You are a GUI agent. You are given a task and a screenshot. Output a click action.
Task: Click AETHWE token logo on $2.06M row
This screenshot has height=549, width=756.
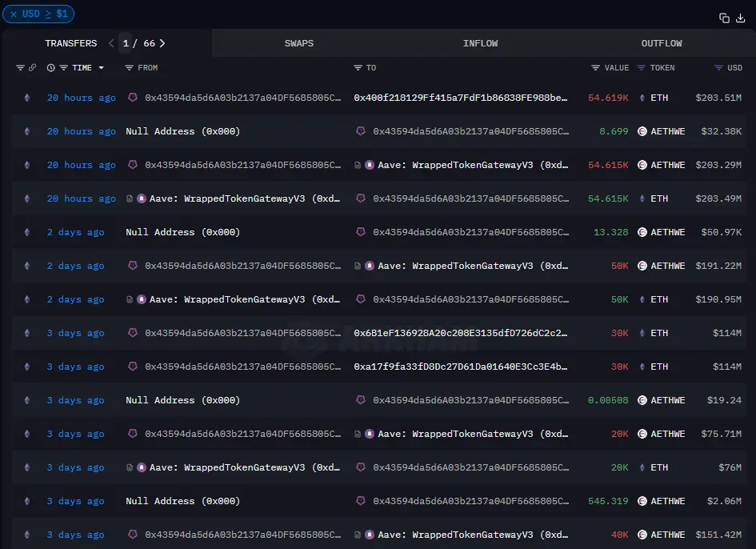pyautogui.click(x=642, y=501)
